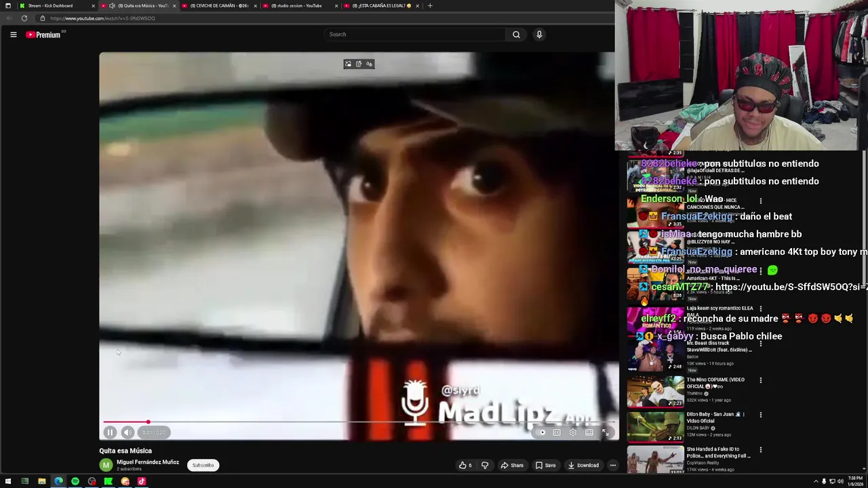Mute the Quita esa Música tab audio

[x=112, y=5]
